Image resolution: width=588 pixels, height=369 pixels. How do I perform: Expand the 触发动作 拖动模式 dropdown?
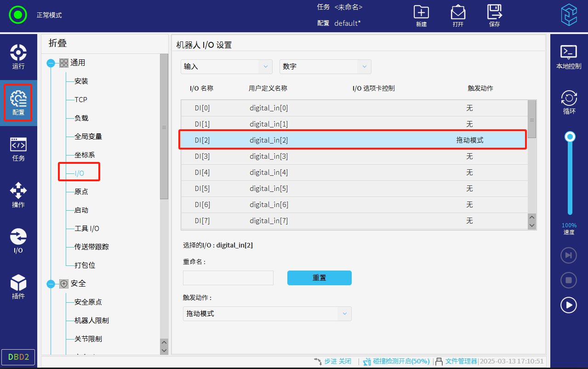click(x=267, y=314)
